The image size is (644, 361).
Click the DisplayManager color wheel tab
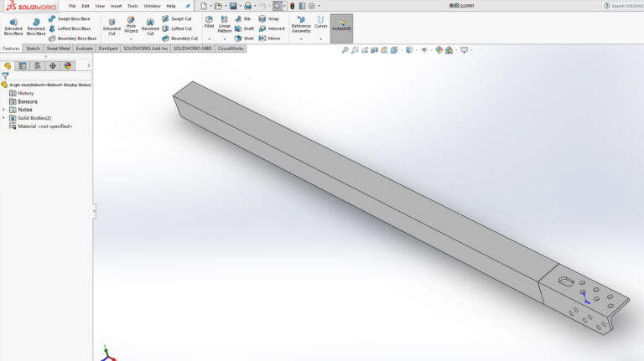[67, 65]
